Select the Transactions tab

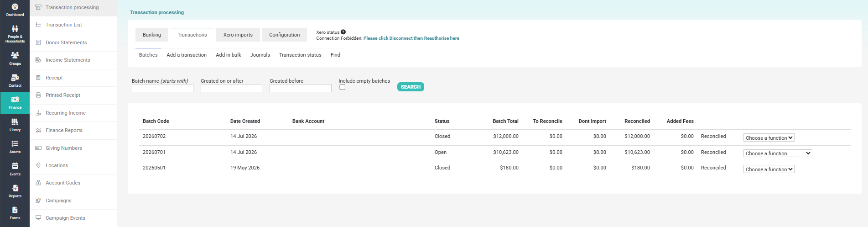tap(192, 35)
